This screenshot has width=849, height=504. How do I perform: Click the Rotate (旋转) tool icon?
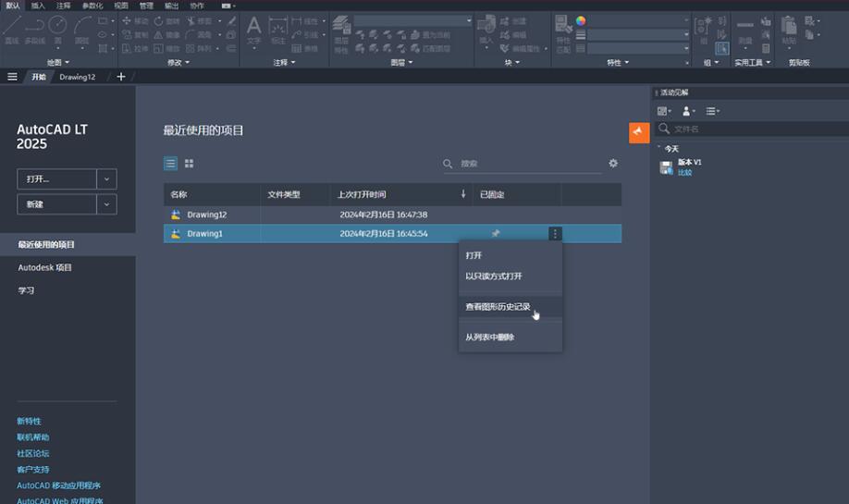pos(159,21)
